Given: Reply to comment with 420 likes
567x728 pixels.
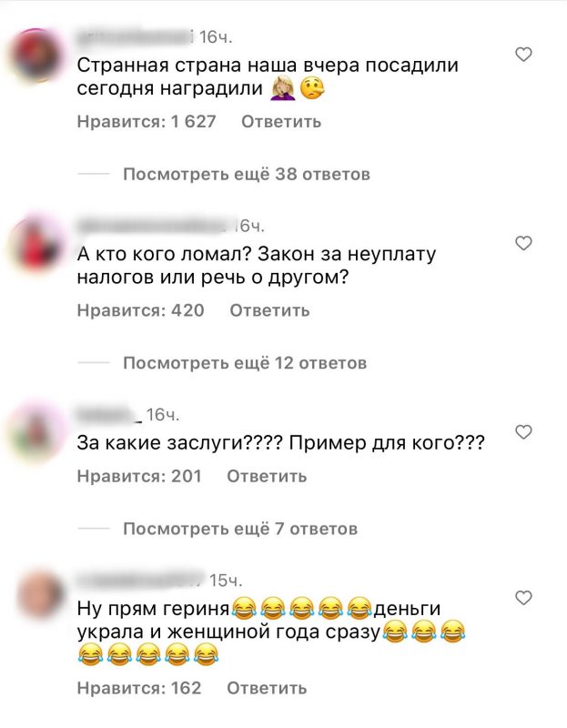Looking at the screenshot, I should tap(269, 310).
